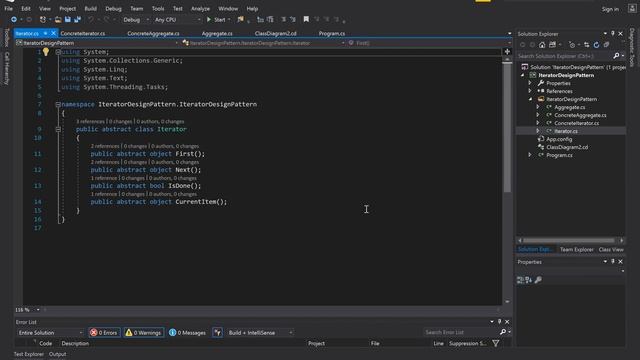Click Sync with Active Document icon
The height and width of the screenshot is (360, 640).
click(587, 45)
